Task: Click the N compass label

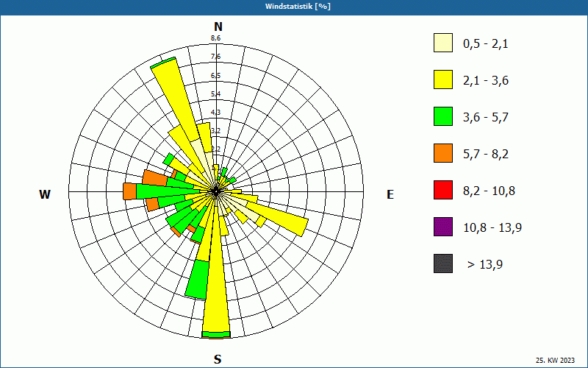Action: tap(218, 26)
